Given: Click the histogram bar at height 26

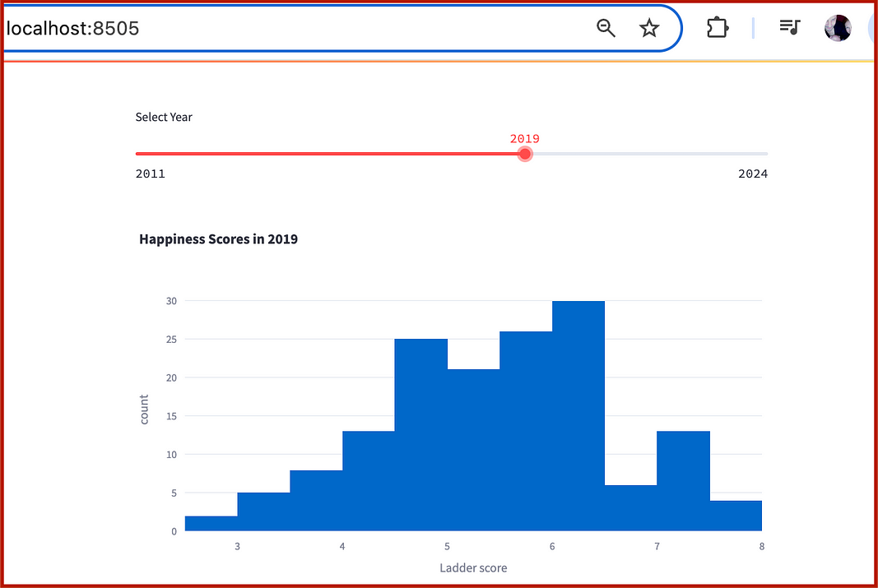Looking at the screenshot, I should tap(526, 431).
